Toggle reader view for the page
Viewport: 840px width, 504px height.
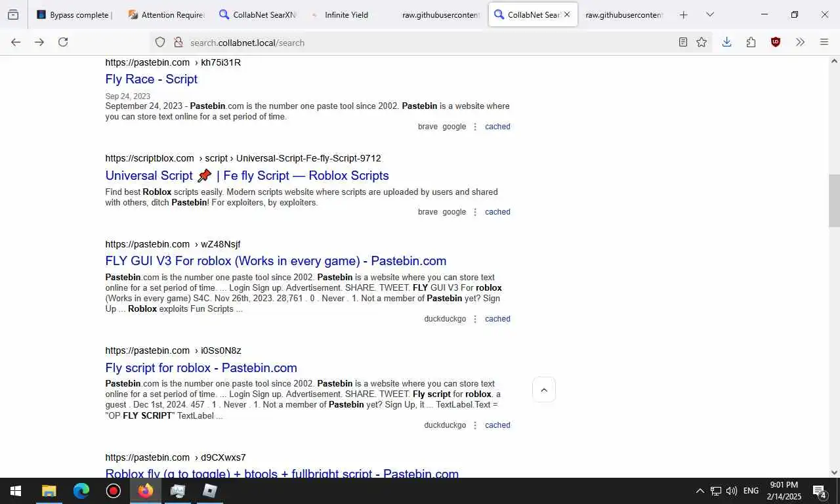(x=683, y=42)
